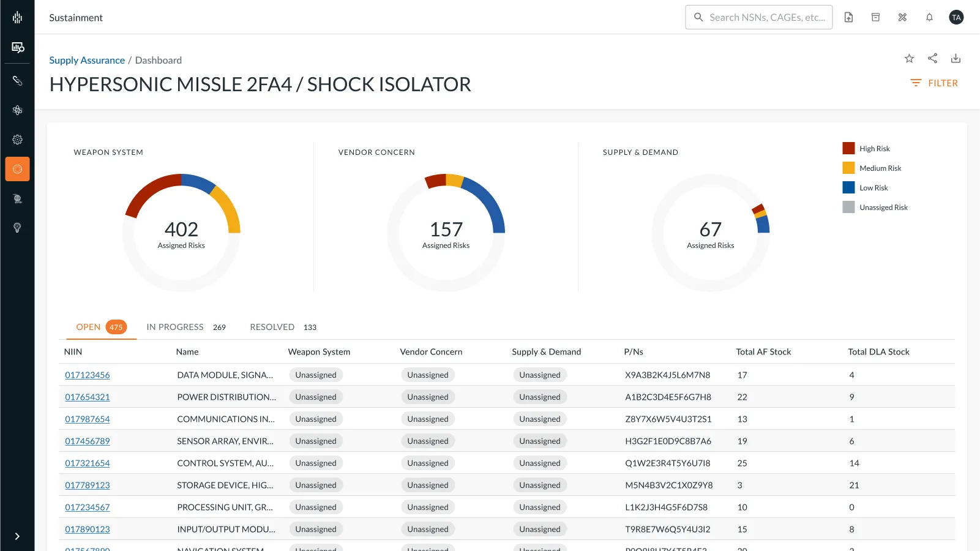Click the file upload icon in header

pos(848,17)
